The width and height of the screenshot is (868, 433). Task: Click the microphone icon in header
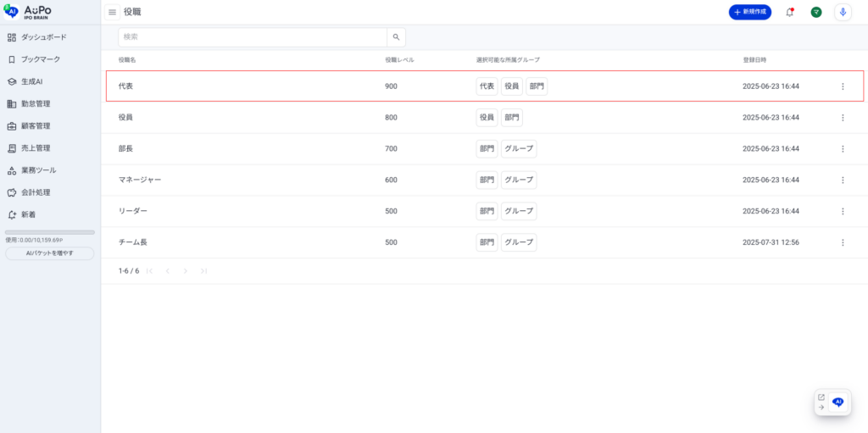click(x=842, y=12)
